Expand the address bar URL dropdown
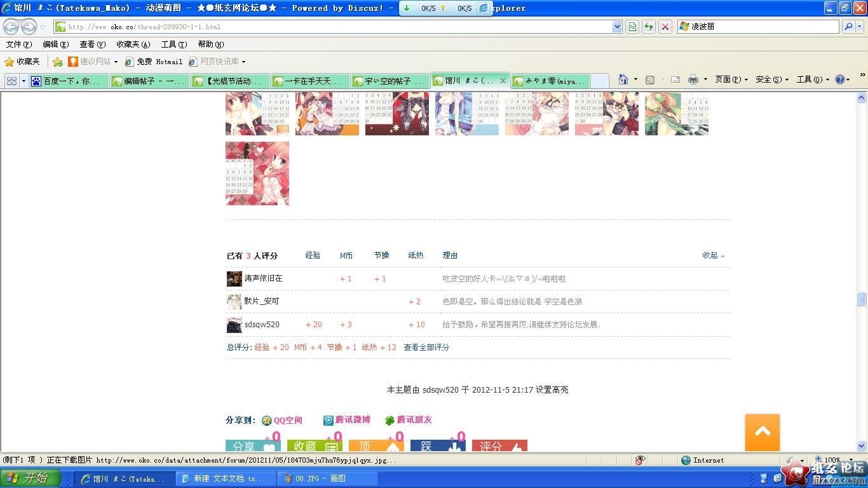Viewport: 868px width, 488px height. [x=617, y=27]
